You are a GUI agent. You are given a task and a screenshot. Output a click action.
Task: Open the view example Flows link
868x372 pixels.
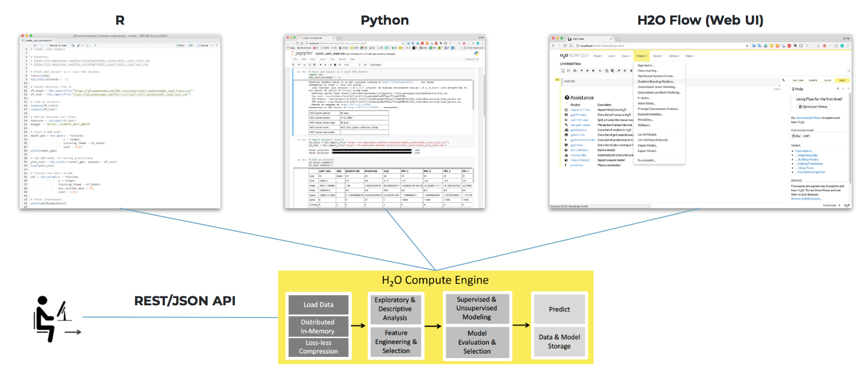[x=808, y=118]
